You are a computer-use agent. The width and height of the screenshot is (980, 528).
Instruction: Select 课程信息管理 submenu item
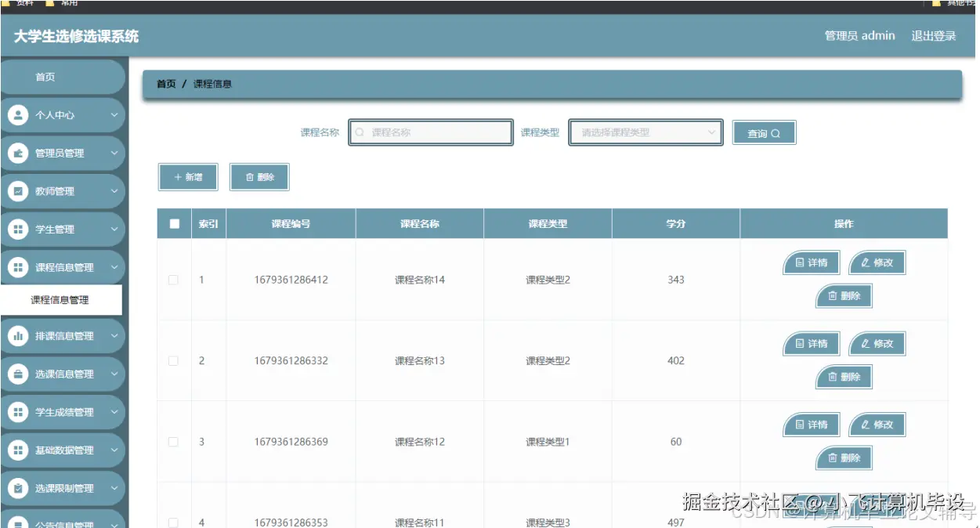click(60, 300)
